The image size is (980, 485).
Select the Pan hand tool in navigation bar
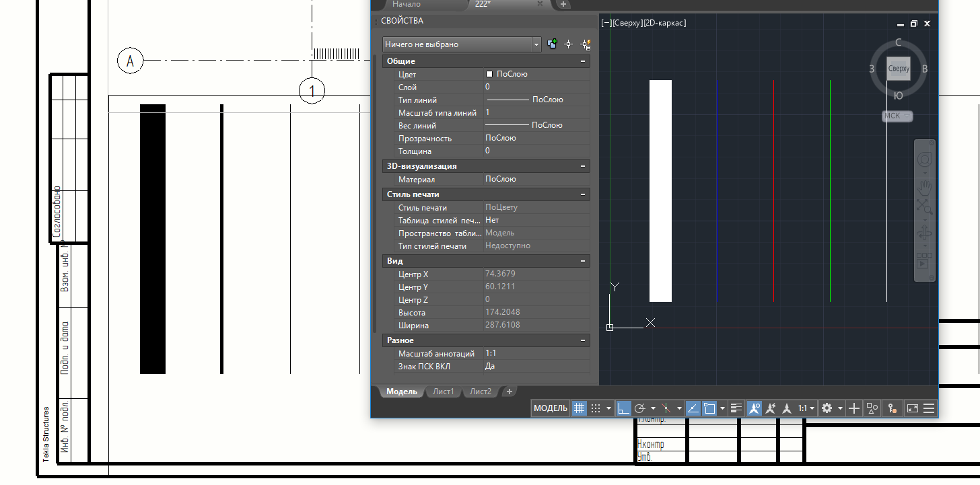coord(924,185)
